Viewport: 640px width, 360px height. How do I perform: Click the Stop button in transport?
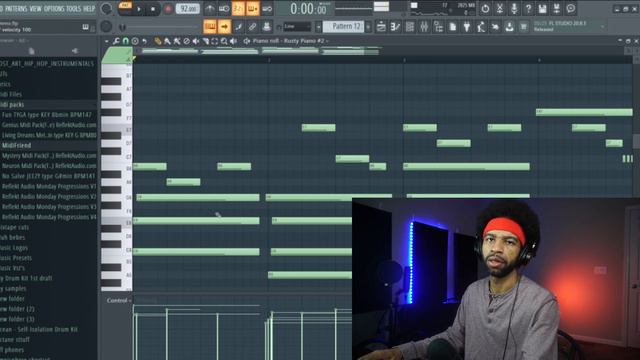point(153,9)
